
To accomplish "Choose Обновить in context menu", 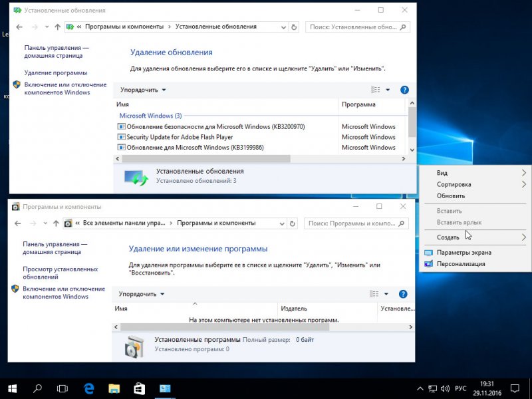I will coord(475,196).
